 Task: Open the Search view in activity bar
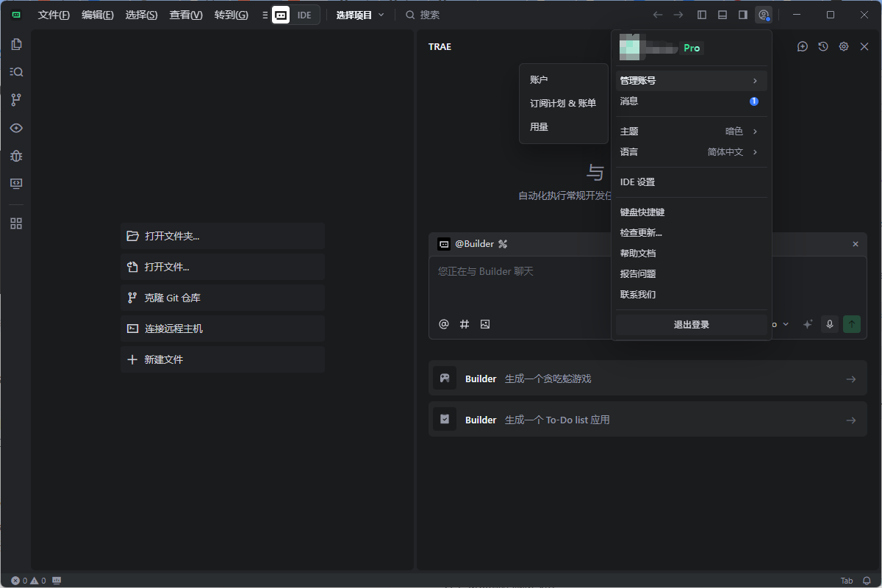tap(16, 72)
